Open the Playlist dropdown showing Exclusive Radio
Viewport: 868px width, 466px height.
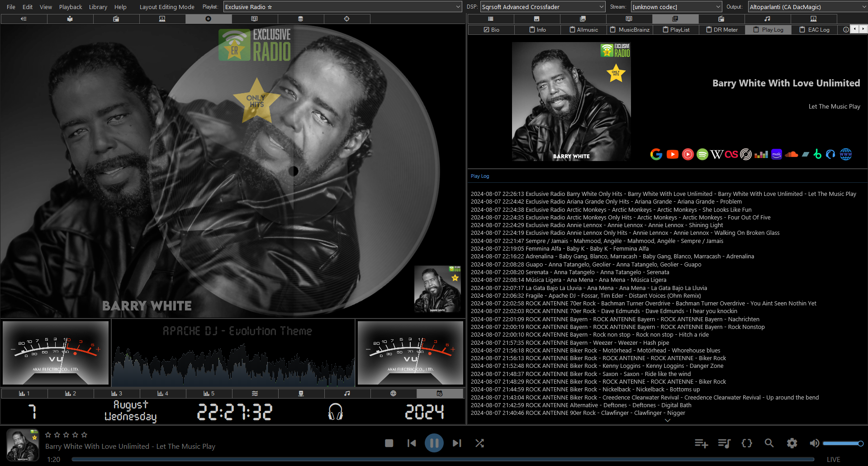[342, 7]
